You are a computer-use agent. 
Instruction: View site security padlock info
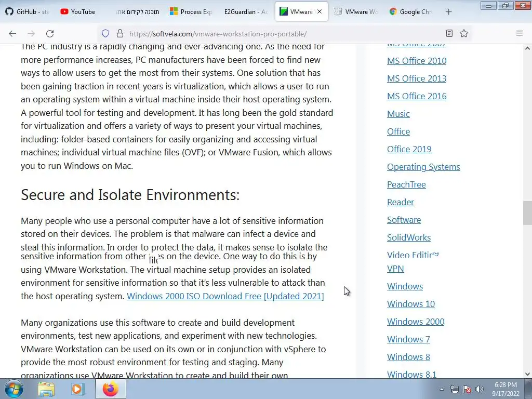[120, 34]
